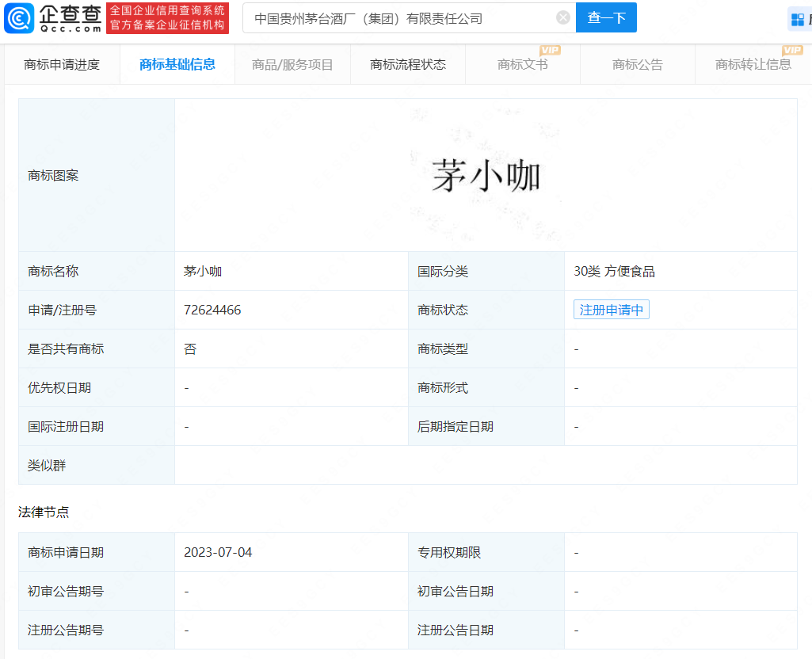Image resolution: width=812 pixels, height=659 pixels.
Task: Select the application date 2023-07-04
Action: coord(218,552)
